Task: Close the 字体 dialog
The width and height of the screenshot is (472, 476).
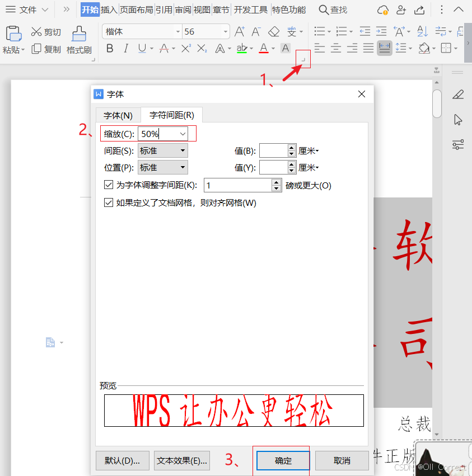Action: [x=362, y=94]
